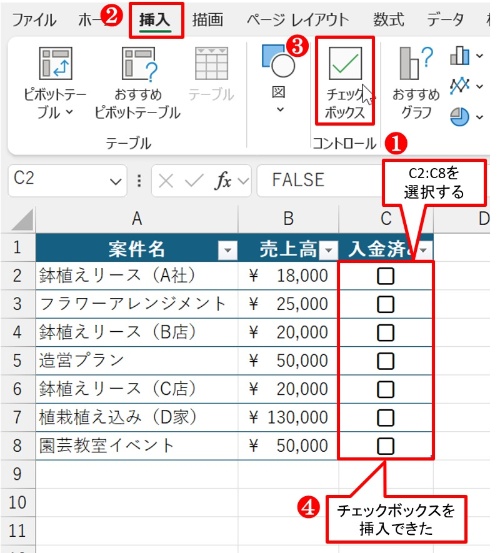Select the cell "植栽植え込み（D家）"
The height and width of the screenshot is (553, 500).
pos(137,418)
